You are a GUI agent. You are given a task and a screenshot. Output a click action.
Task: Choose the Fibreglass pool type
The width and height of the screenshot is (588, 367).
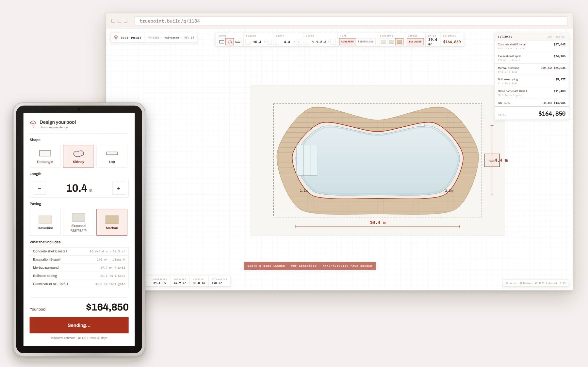coord(366,42)
